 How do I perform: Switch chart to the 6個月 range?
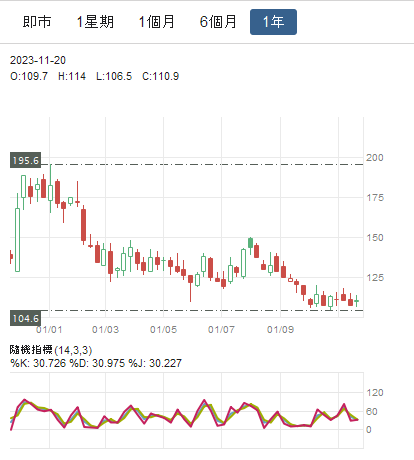pos(218,22)
